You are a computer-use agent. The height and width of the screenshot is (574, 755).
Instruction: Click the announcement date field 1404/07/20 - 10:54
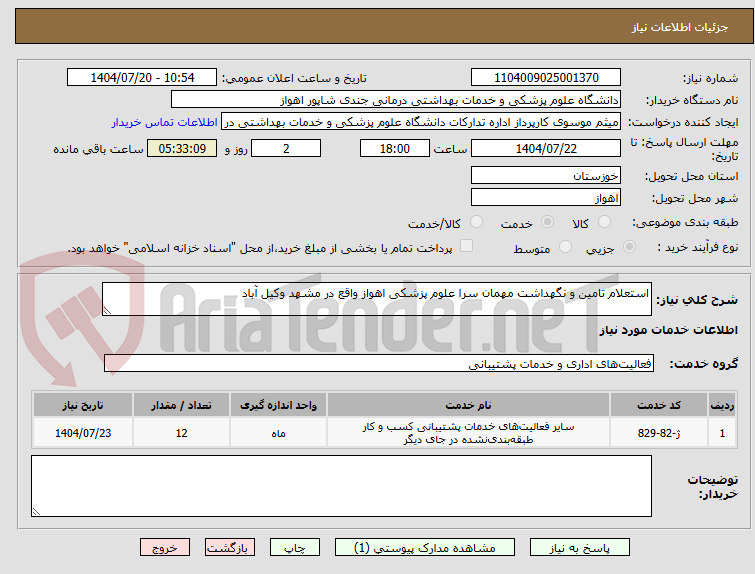[142, 78]
